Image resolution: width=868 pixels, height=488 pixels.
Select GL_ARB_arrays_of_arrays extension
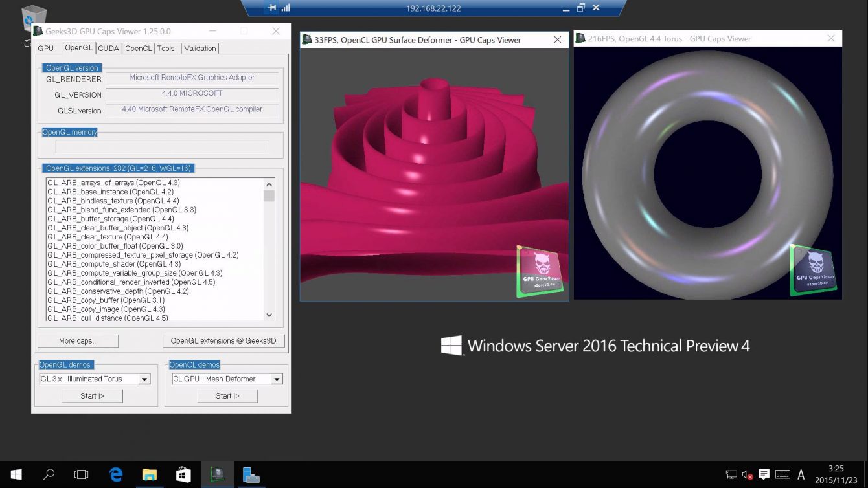tap(113, 183)
